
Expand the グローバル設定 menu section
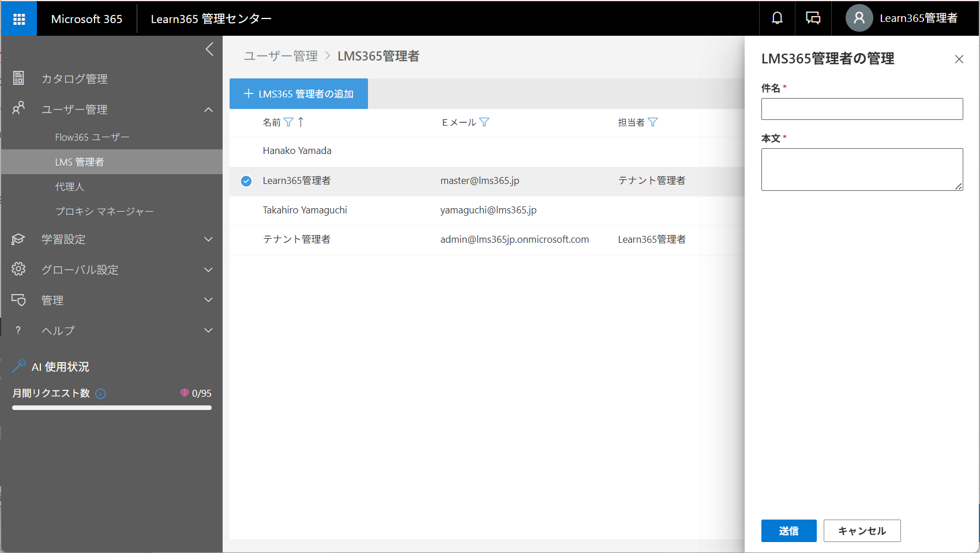pyautogui.click(x=209, y=269)
